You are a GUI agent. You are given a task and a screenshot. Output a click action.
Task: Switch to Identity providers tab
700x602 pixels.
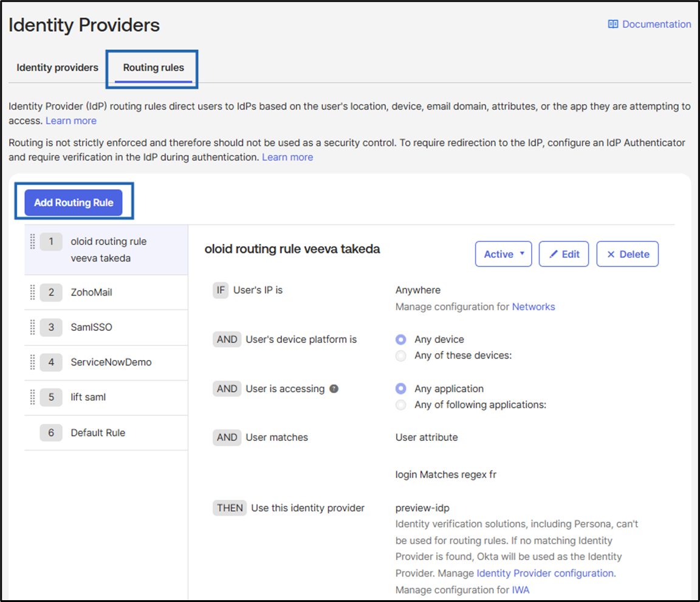pos(58,67)
